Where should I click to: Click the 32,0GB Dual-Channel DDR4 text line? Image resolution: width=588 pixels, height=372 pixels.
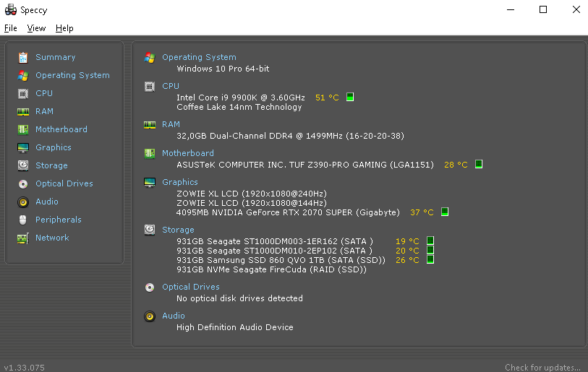click(290, 136)
